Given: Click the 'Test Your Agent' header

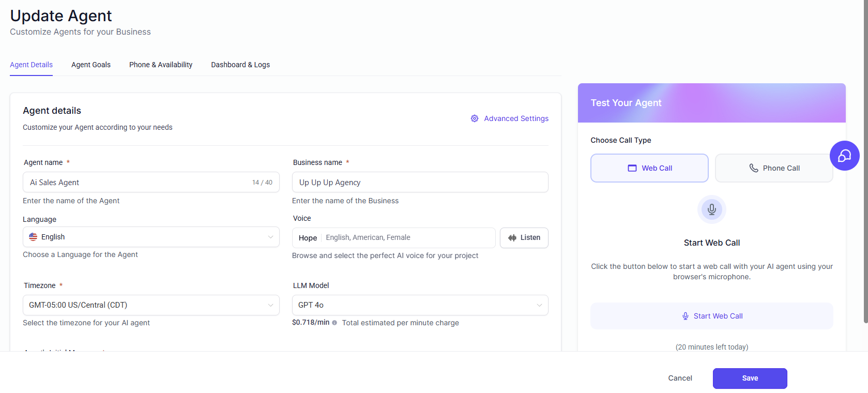Looking at the screenshot, I should (626, 103).
